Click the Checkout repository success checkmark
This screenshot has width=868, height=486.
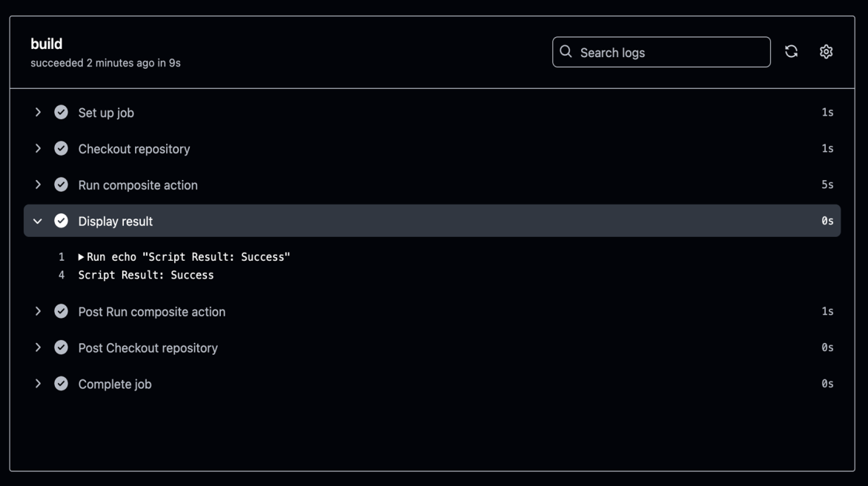(x=61, y=148)
